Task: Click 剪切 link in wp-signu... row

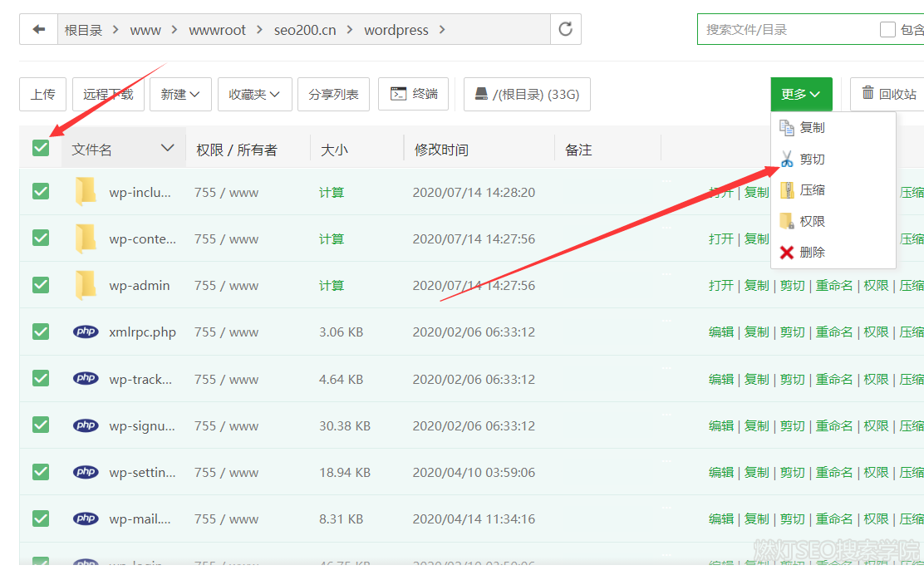Action: 792,426
